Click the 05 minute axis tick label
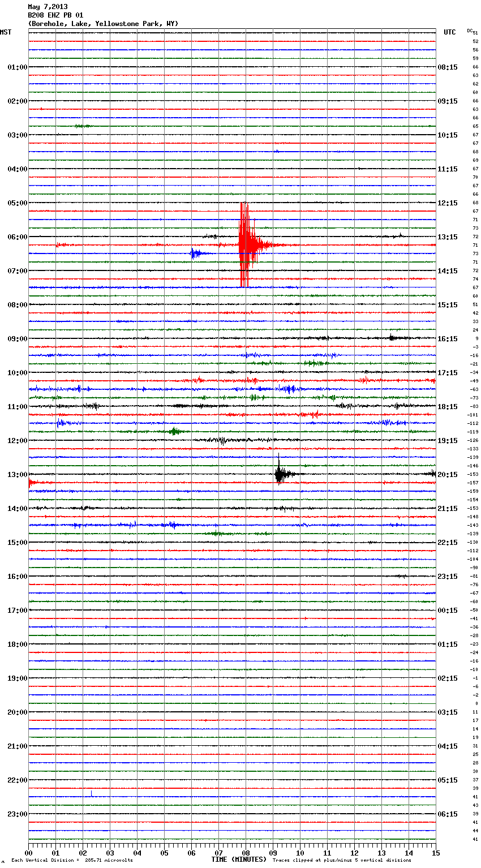 (x=164, y=853)
